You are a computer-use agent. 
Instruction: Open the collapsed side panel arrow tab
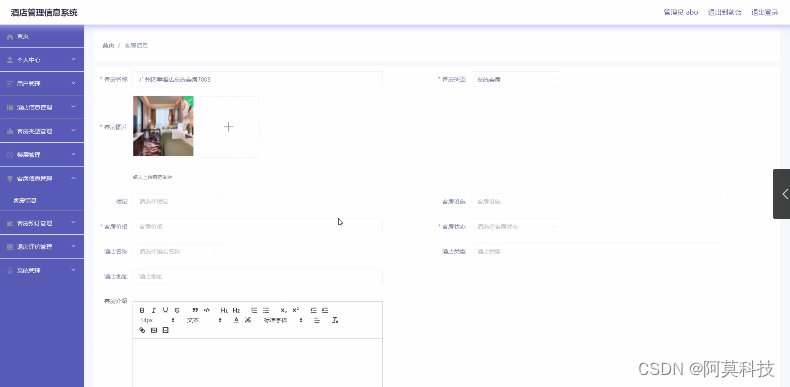782,194
